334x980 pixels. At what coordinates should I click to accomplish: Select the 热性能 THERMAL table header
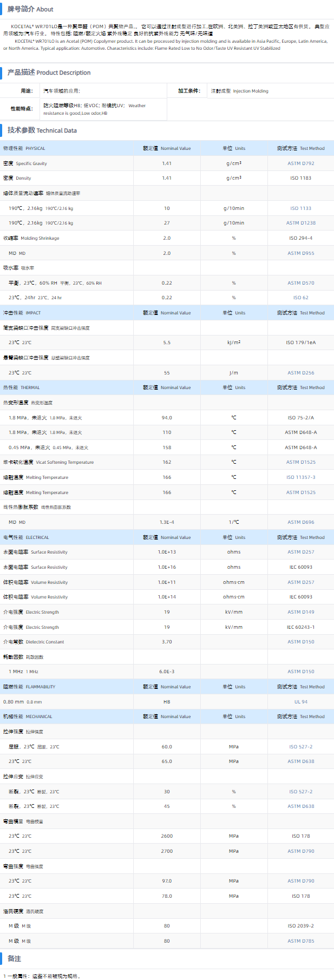(x=22, y=387)
